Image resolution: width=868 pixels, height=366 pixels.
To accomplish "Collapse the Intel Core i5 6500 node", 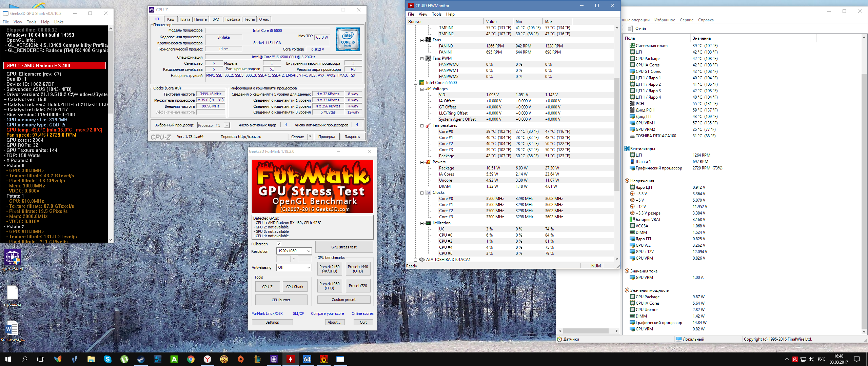I will coord(416,83).
